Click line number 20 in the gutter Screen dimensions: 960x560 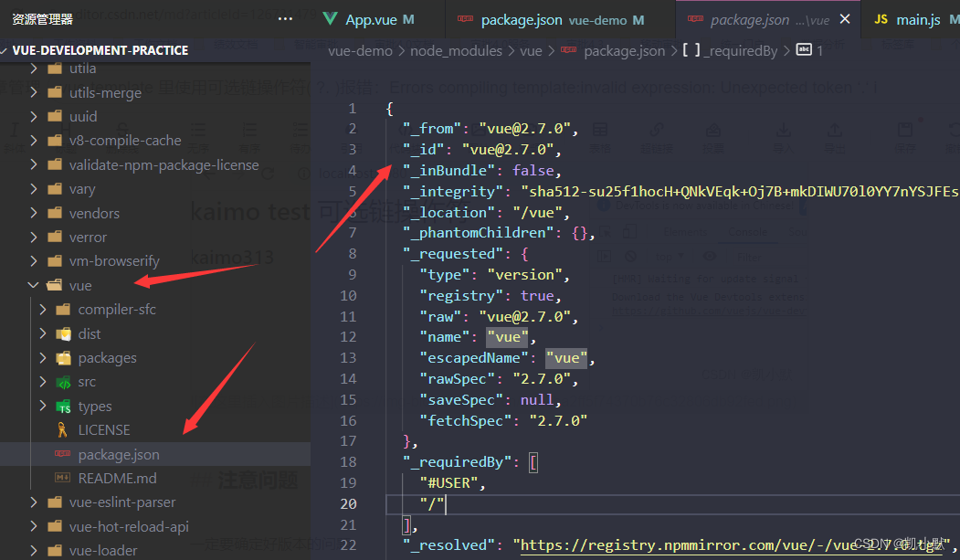click(348, 502)
